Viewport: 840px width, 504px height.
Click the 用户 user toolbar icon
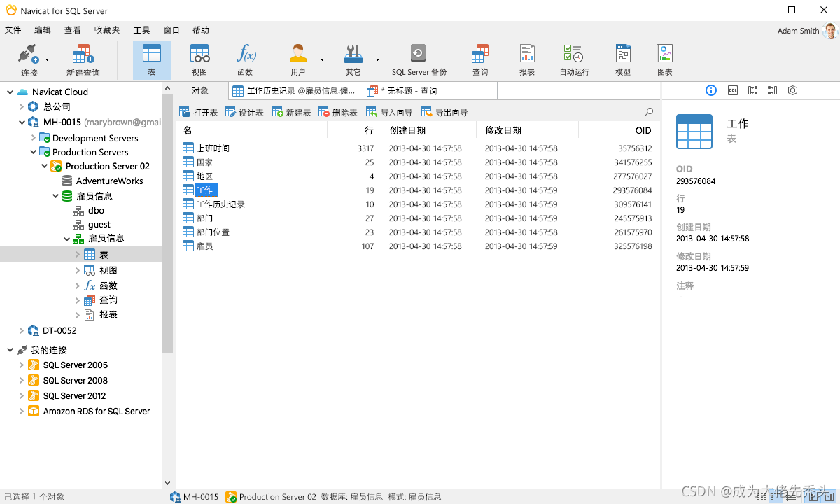[298, 60]
